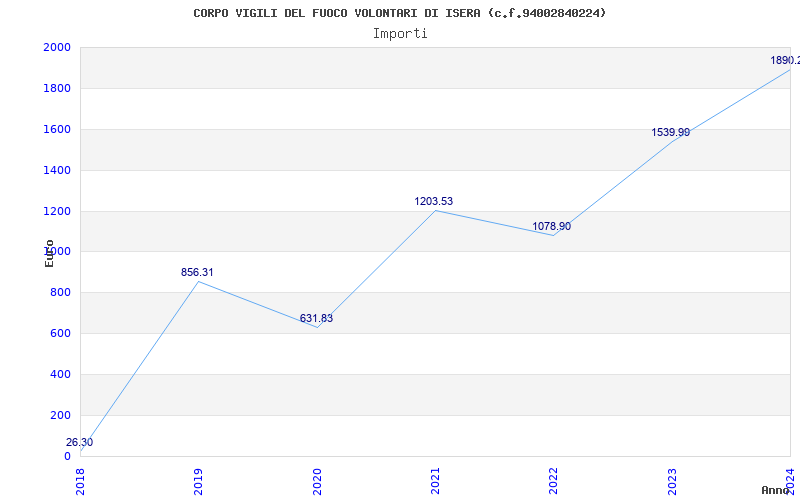This screenshot has height=500, width=800.
Task: Select the Anno x-axis title
Action: click(777, 490)
